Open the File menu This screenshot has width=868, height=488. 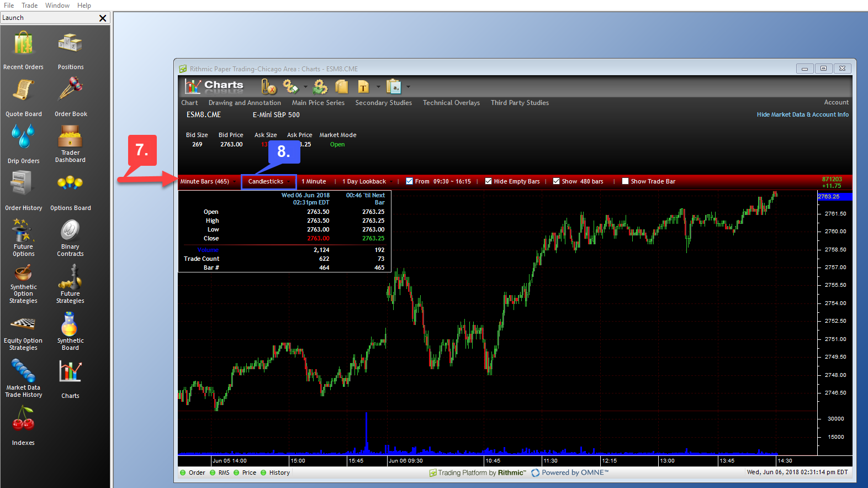[9, 6]
